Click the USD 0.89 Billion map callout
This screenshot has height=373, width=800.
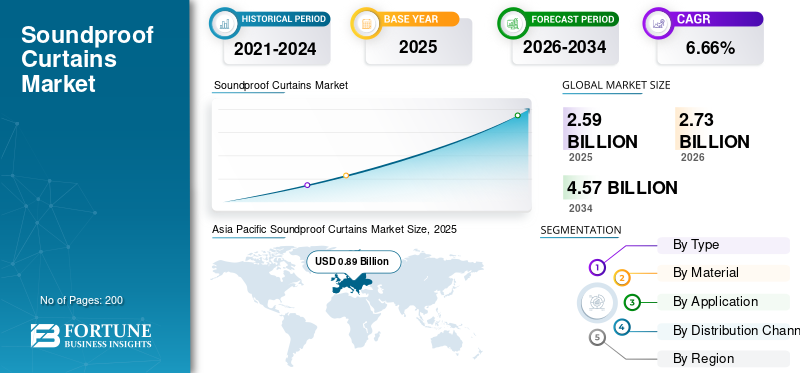coord(354,262)
